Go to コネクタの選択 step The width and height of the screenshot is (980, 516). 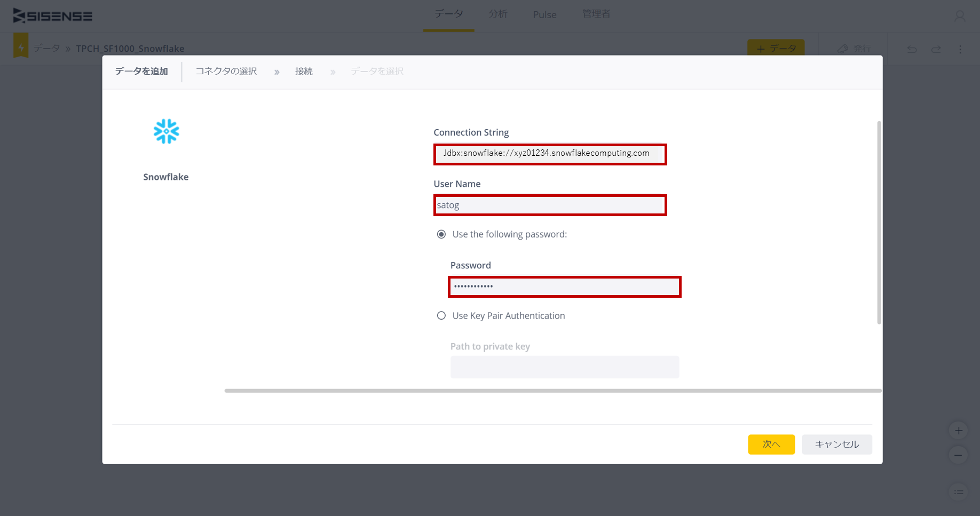click(x=226, y=72)
